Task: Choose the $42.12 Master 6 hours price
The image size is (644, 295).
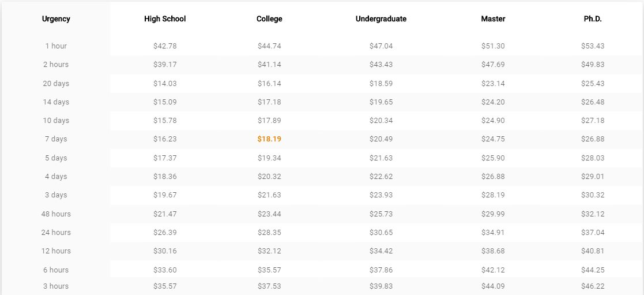Action: (x=494, y=270)
